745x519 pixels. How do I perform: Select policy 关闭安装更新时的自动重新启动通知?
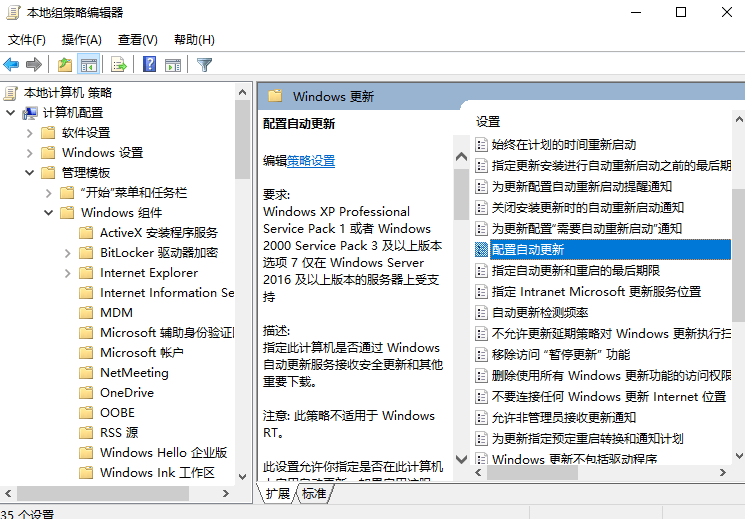(x=588, y=208)
